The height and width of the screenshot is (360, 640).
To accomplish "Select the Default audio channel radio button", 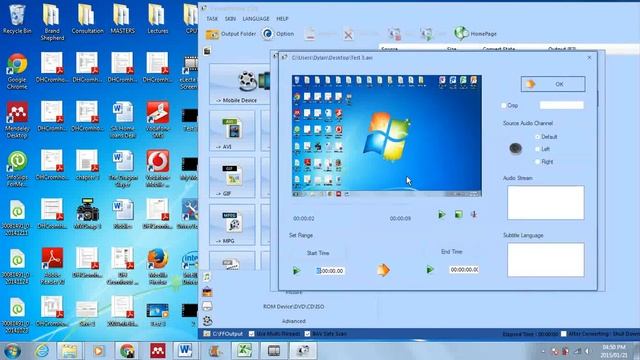I will point(538,137).
